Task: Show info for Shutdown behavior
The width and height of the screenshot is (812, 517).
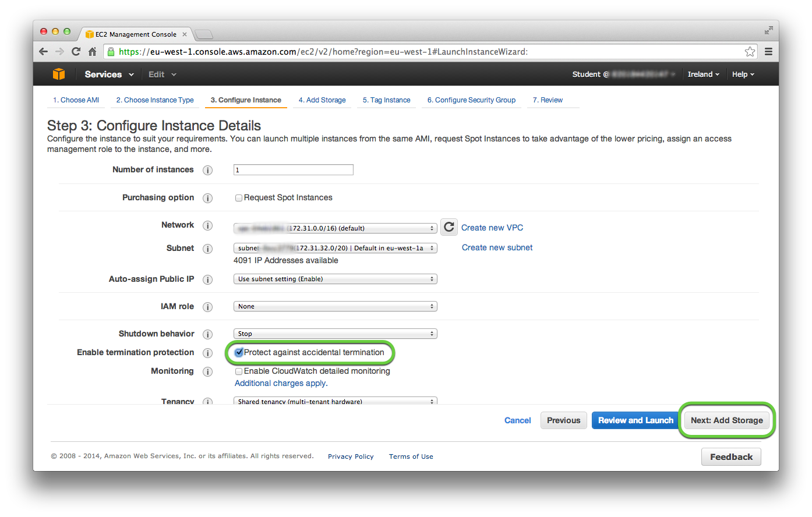Action: pyautogui.click(x=207, y=334)
